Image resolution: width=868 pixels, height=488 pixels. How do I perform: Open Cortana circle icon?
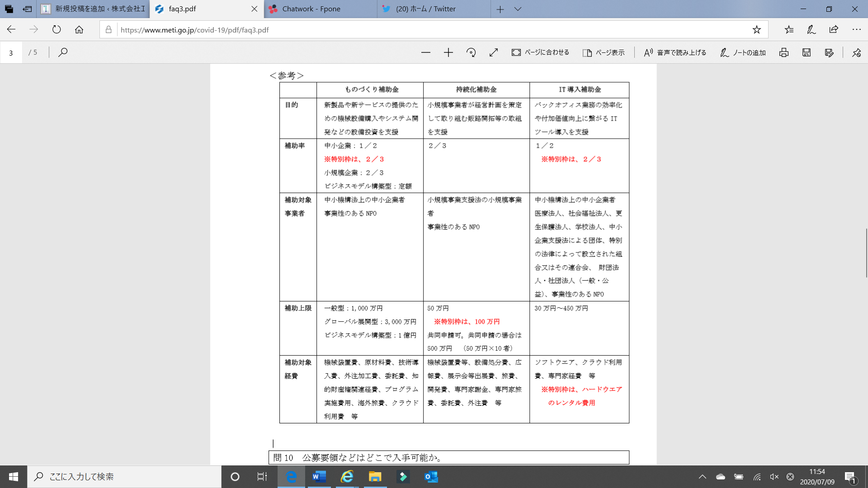click(x=235, y=477)
